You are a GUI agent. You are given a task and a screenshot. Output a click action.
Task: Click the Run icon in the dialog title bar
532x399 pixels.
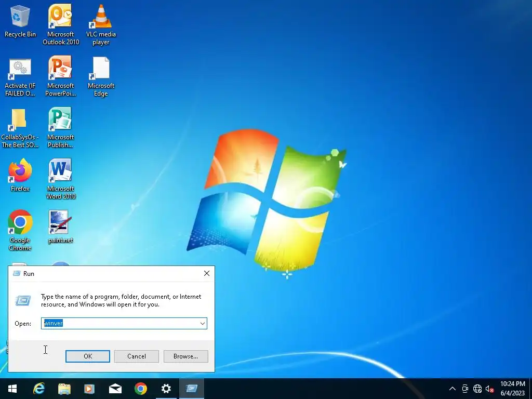point(16,273)
